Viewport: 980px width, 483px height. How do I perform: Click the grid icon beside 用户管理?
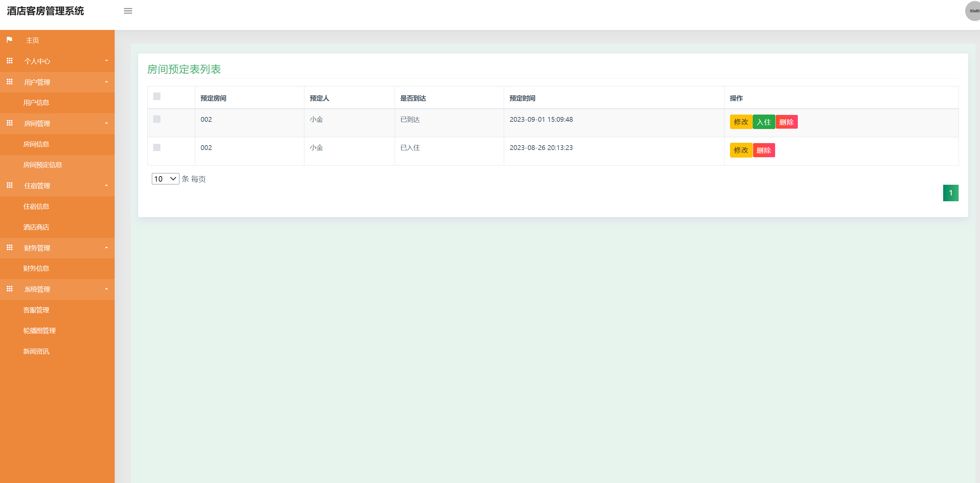tap(10, 82)
